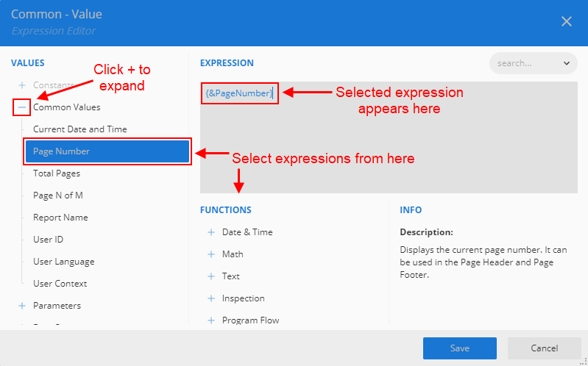Open the search dropdown chevron
The height and width of the screenshot is (366, 588).
pos(567,63)
